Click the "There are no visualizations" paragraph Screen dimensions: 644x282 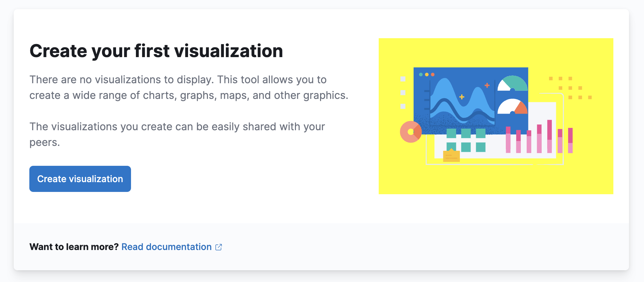pos(189,87)
